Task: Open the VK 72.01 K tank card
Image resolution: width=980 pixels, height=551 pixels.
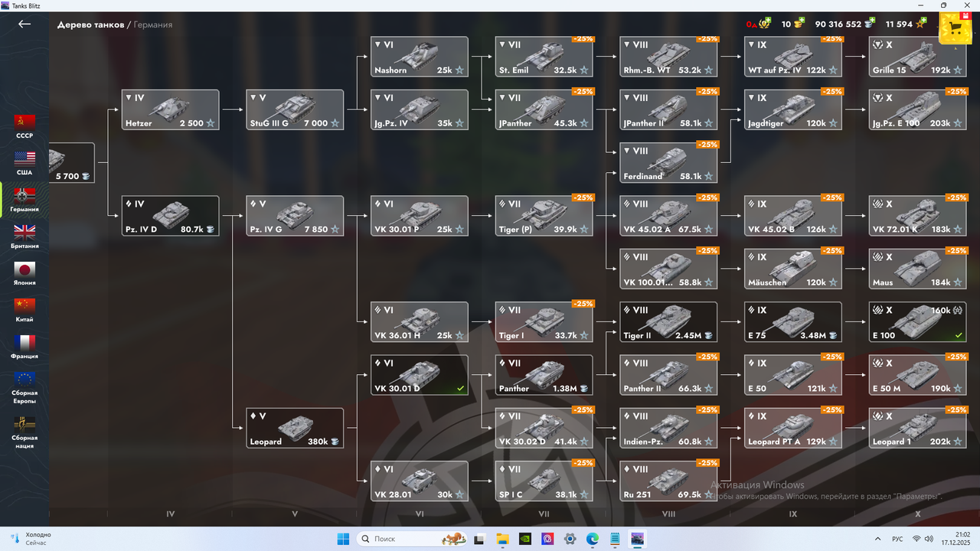Action: pyautogui.click(x=918, y=216)
